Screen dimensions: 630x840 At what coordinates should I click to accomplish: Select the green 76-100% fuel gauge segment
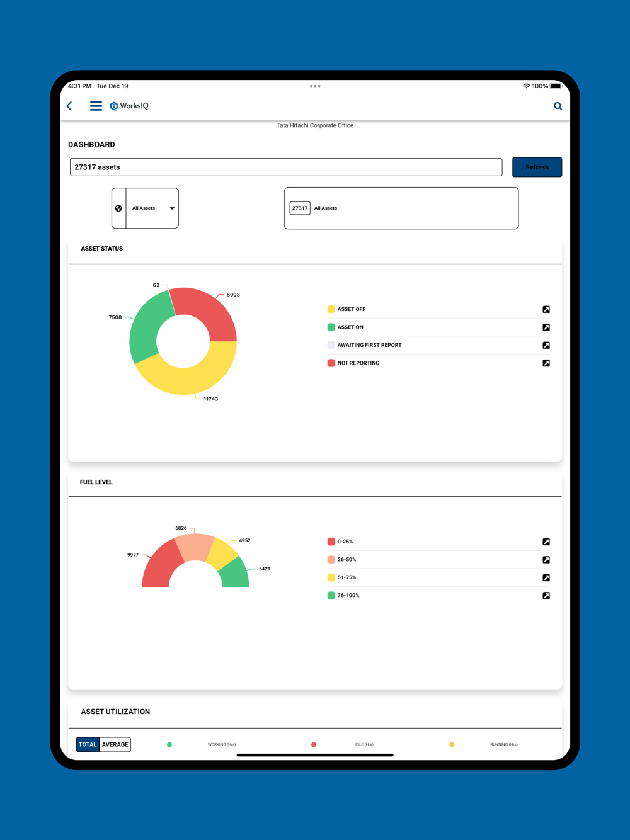pos(234,574)
